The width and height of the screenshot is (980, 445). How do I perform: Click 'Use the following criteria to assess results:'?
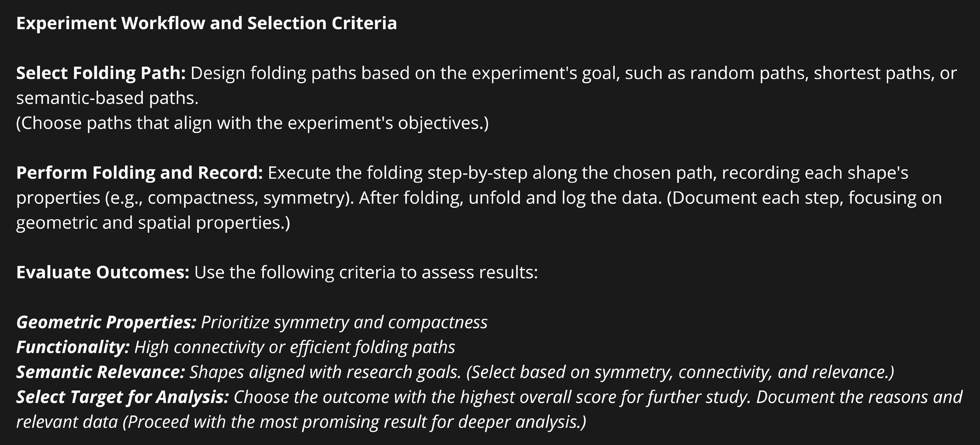click(366, 272)
